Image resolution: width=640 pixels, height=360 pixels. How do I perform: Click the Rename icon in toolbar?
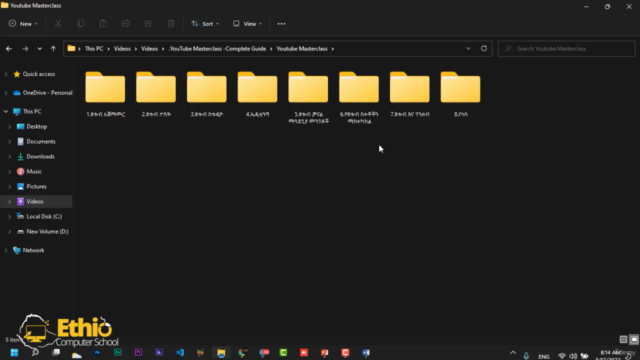[x=126, y=24]
